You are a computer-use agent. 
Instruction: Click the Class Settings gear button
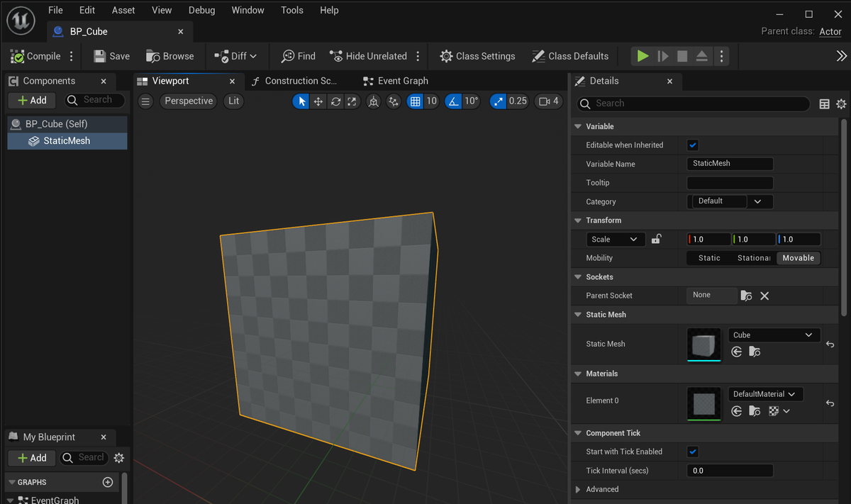point(477,56)
